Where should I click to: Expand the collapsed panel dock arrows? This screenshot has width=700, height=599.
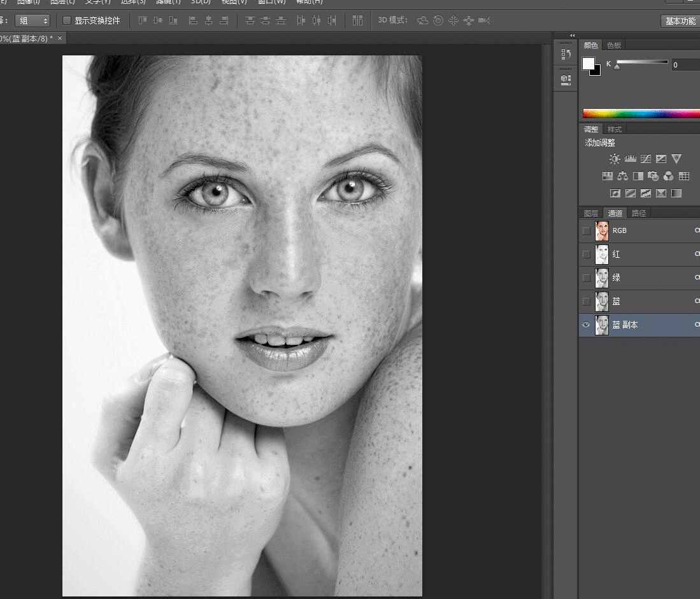[x=572, y=35]
